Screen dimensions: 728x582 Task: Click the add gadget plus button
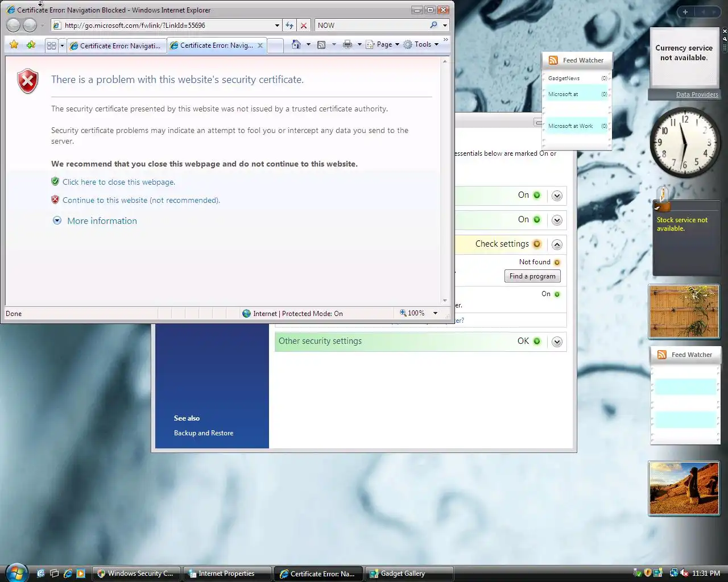[x=685, y=12]
